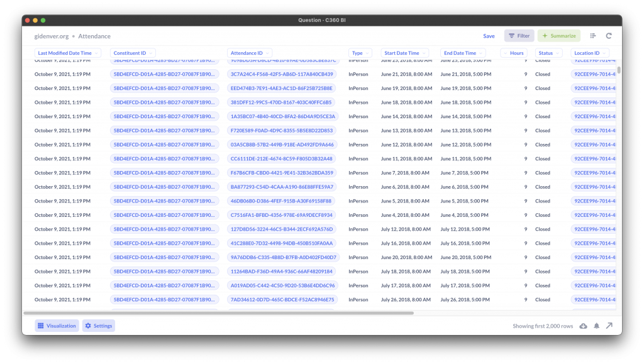Screen dimensions: 644x364
Task: Open Status column header menu
Action: (548, 53)
